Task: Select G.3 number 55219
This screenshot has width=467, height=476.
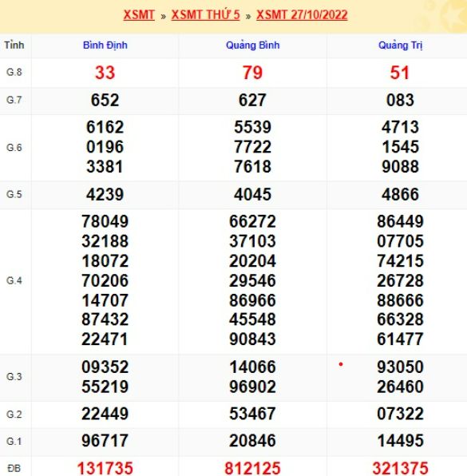Action: pyautogui.click(x=105, y=387)
